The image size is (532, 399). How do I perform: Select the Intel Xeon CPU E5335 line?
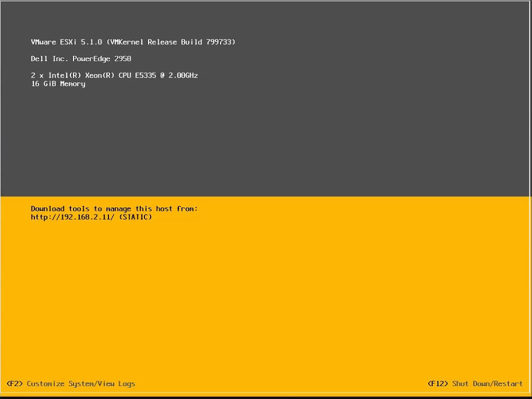[114, 75]
